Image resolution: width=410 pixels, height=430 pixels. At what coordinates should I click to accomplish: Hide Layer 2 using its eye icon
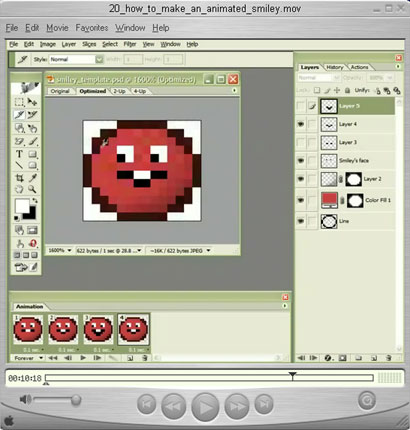(301, 179)
